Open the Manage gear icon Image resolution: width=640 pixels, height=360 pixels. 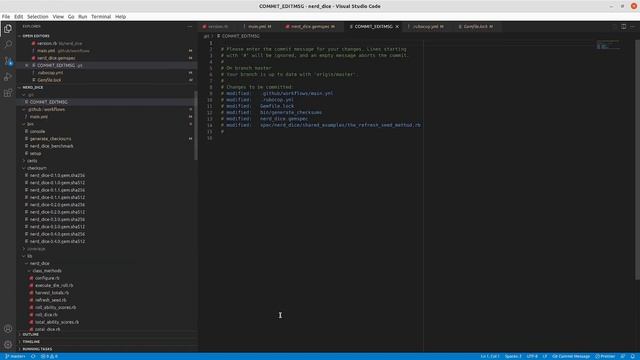[x=8, y=344]
